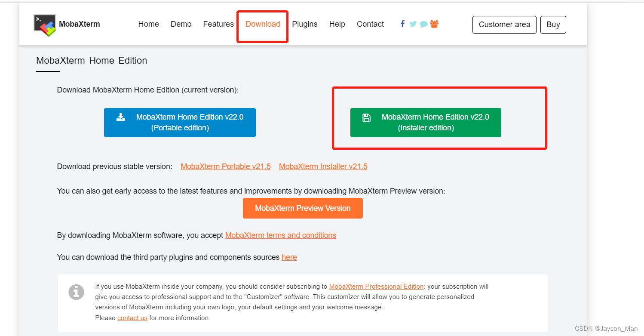Image resolution: width=644 pixels, height=336 pixels.
Task: Click 'Download previous stable version:' text
Action: 115,166
